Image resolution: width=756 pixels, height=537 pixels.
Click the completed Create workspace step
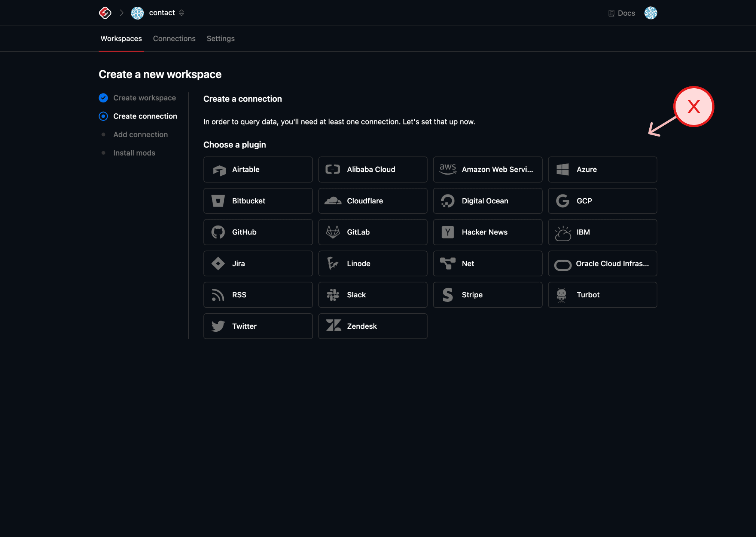pyautogui.click(x=144, y=98)
